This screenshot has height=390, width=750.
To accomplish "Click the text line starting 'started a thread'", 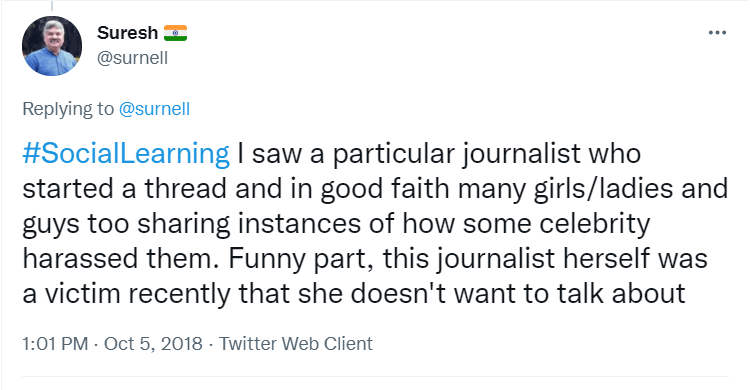I will point(375,189).
